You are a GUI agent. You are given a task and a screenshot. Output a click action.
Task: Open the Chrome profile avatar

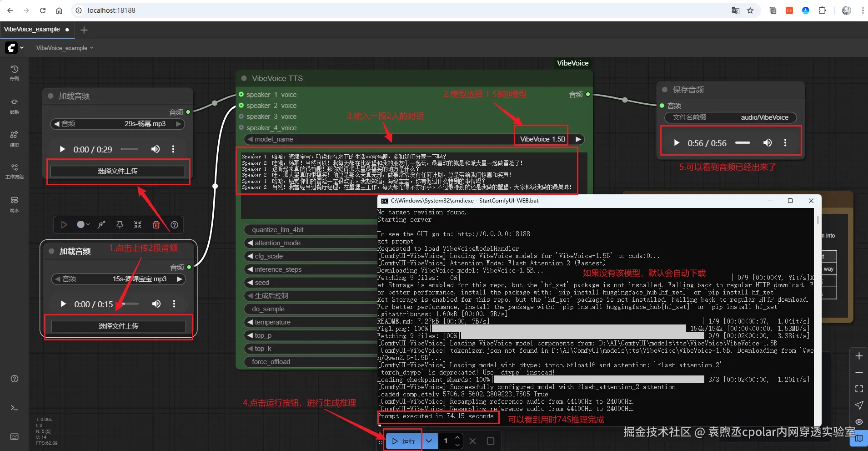(x=846, y=10)
